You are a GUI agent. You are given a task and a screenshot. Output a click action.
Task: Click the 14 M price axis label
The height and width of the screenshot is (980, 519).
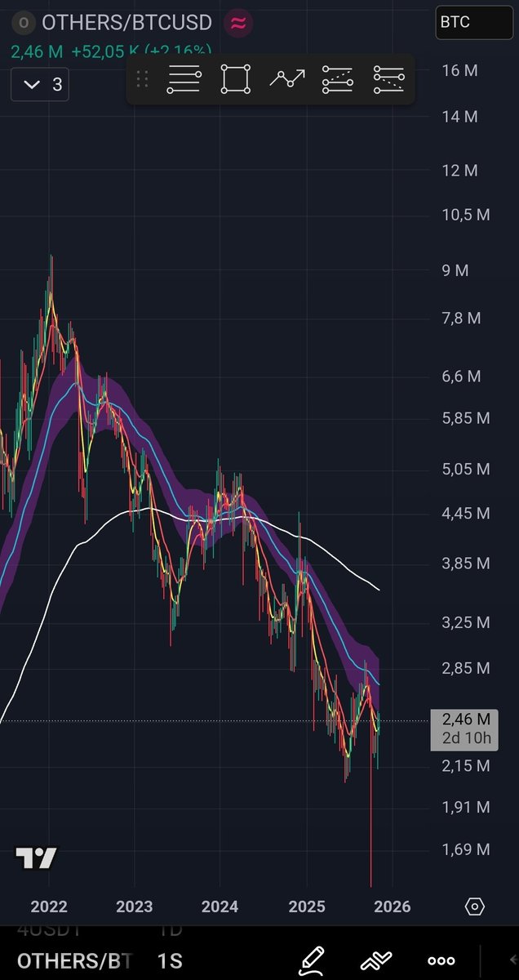tap(460, 117)
